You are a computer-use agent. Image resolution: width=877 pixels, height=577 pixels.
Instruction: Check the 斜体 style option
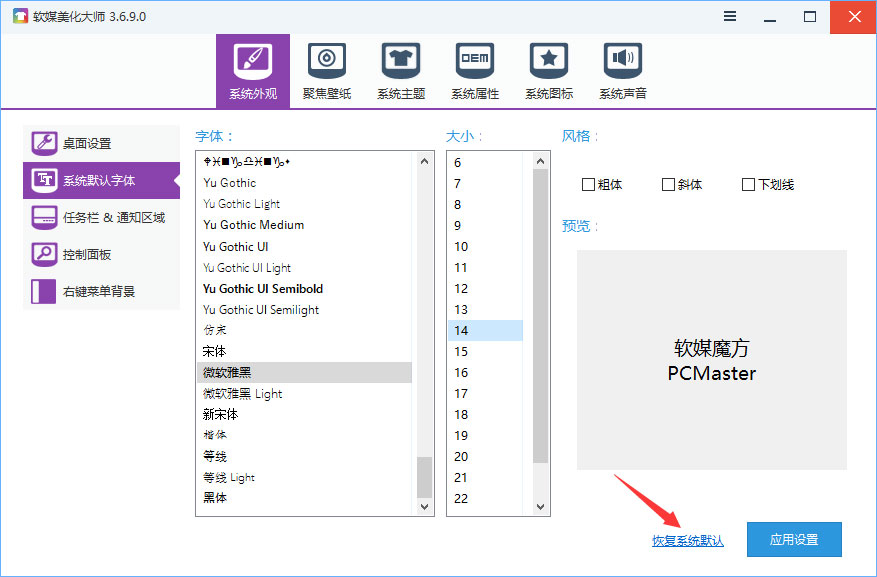click(x=668, y=184)
